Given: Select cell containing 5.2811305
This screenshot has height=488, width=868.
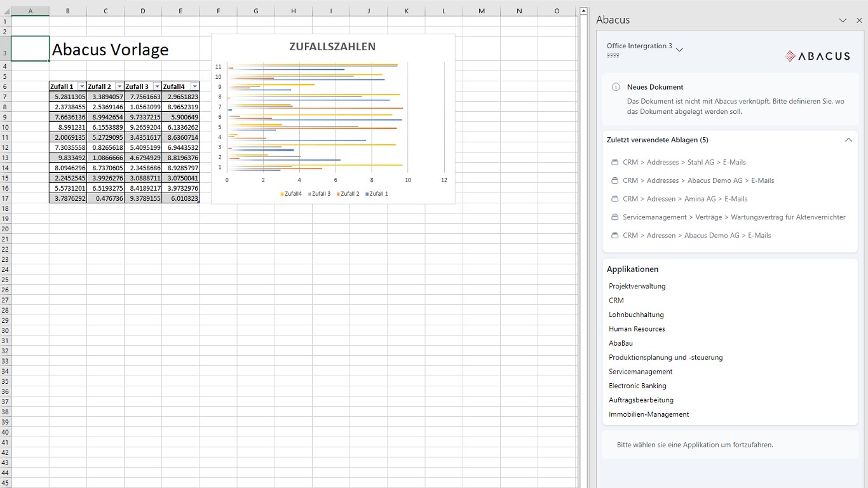Looking at the screenshot, I should pos(68,97).
